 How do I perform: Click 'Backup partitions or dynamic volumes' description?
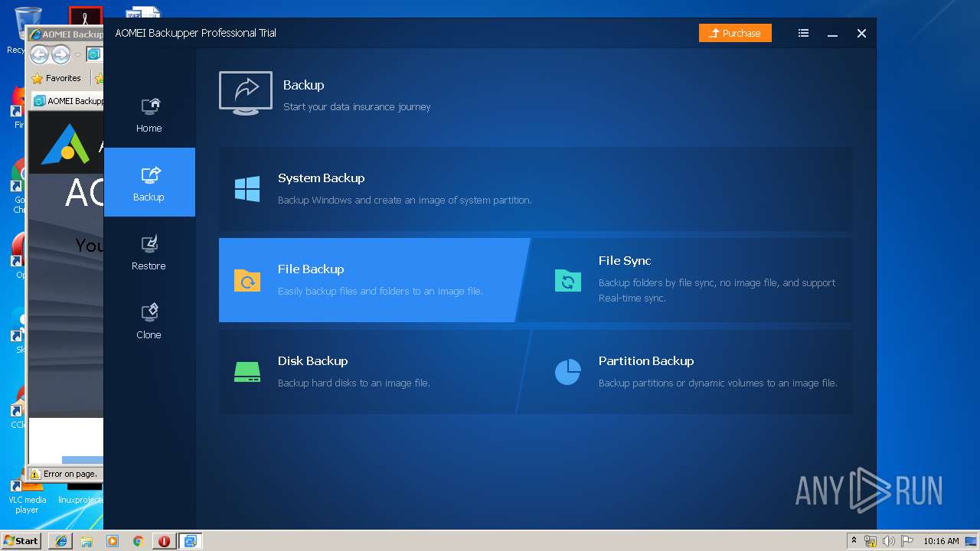click(x=717, y=383)
